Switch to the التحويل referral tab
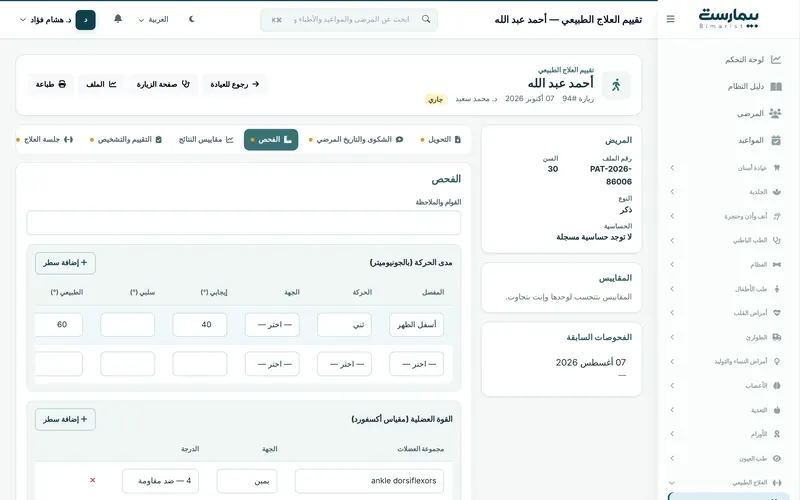This screenshot has height=500, width=800. coord(440,139)
